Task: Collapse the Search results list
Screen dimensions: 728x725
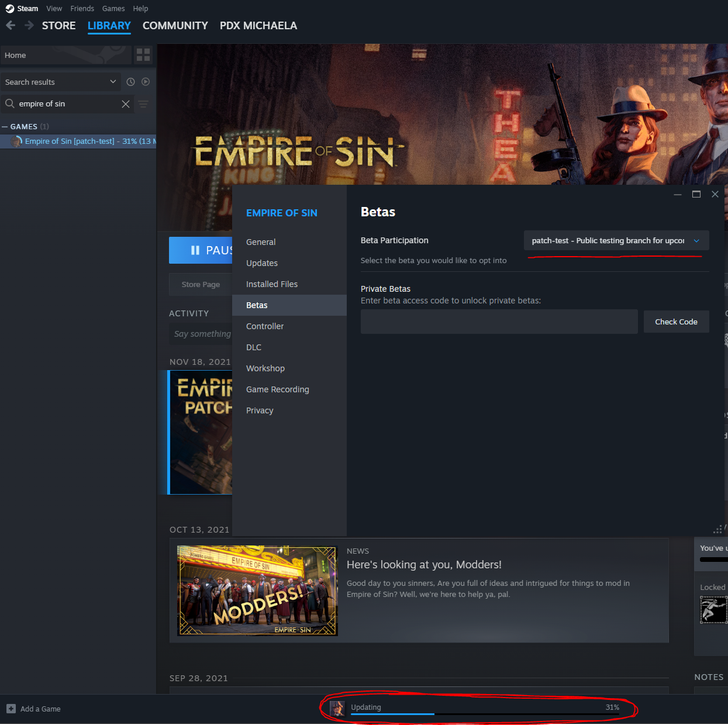Action: click(x=112, y=82)
